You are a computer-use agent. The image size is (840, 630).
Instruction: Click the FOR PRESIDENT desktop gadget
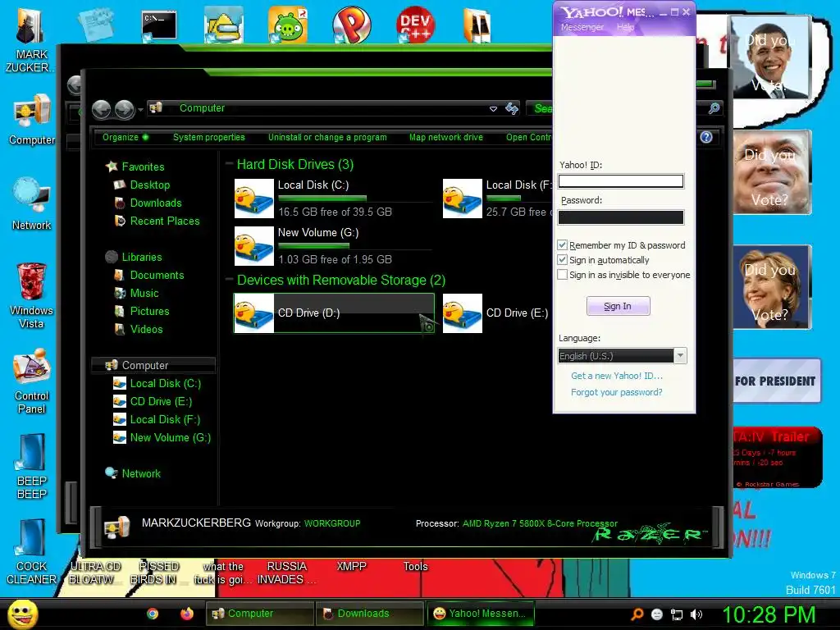(x=776, y=381)
